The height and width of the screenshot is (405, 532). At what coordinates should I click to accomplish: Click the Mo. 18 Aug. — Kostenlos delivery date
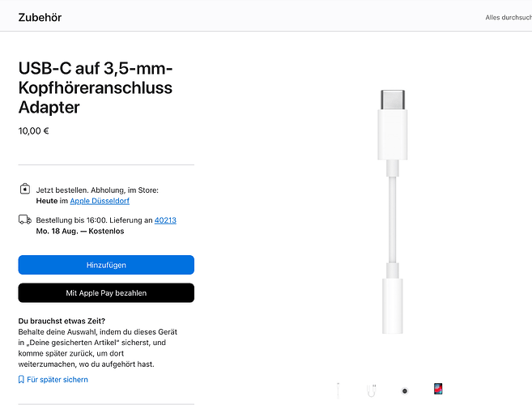pyautogui.click(x=80, y=231)
